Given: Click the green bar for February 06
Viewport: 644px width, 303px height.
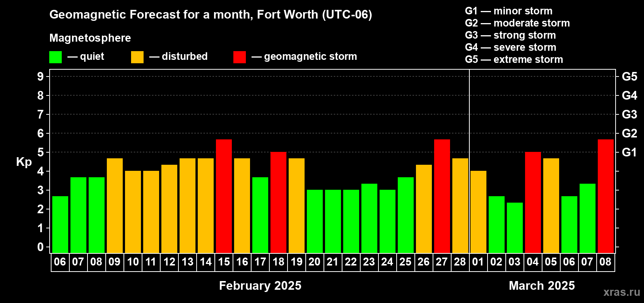Looking at the screenshot, I should click(x=60, y=225).
